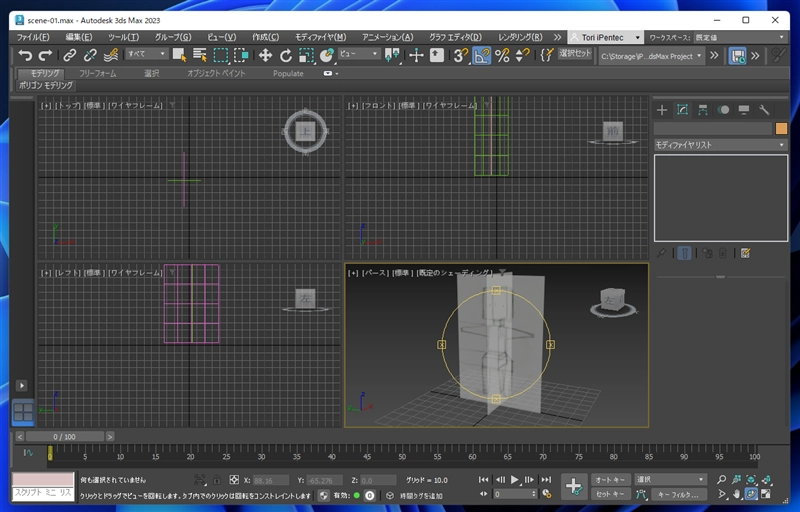Open the project path dropdown

(651, 56)
